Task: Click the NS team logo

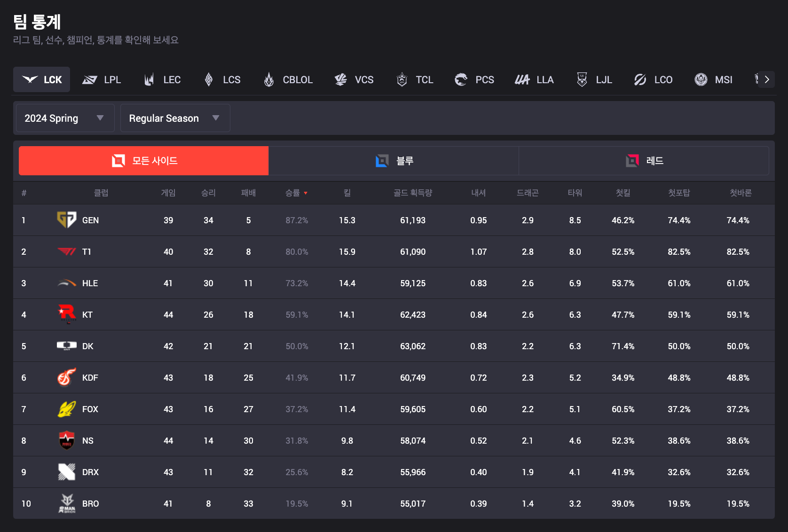Action: 66,440
